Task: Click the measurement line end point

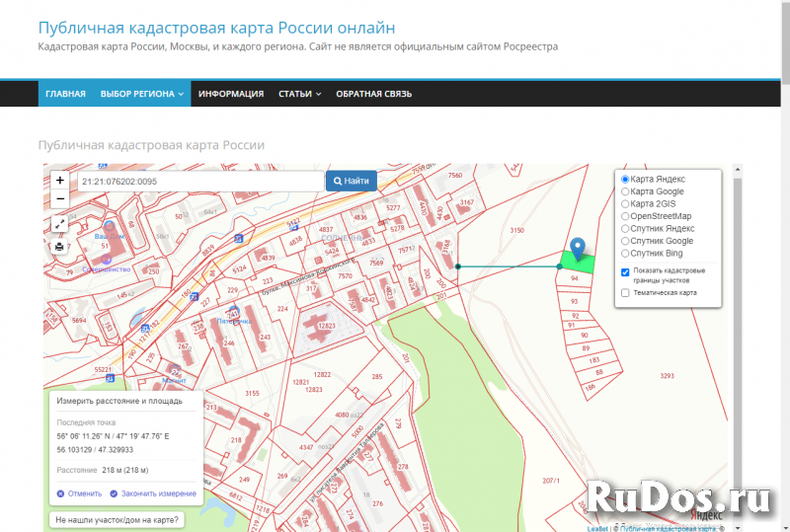Action: click(x=559, y=266)
